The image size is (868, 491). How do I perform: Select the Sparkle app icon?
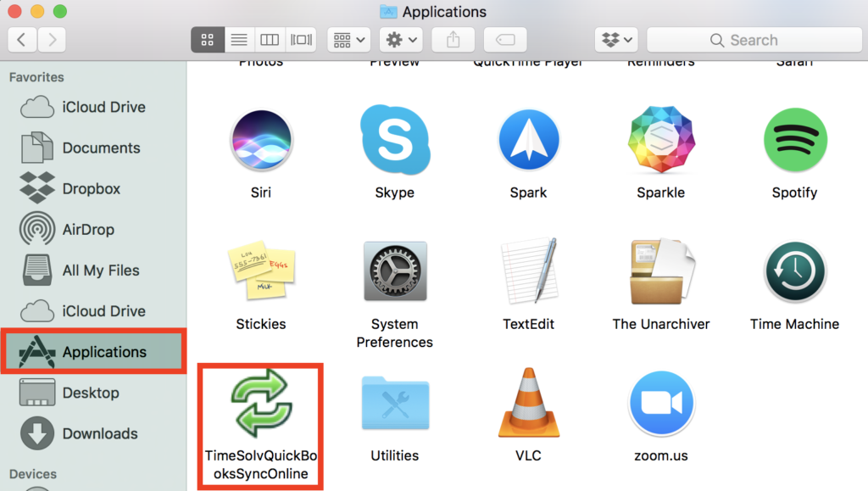(x=661, y=139)
